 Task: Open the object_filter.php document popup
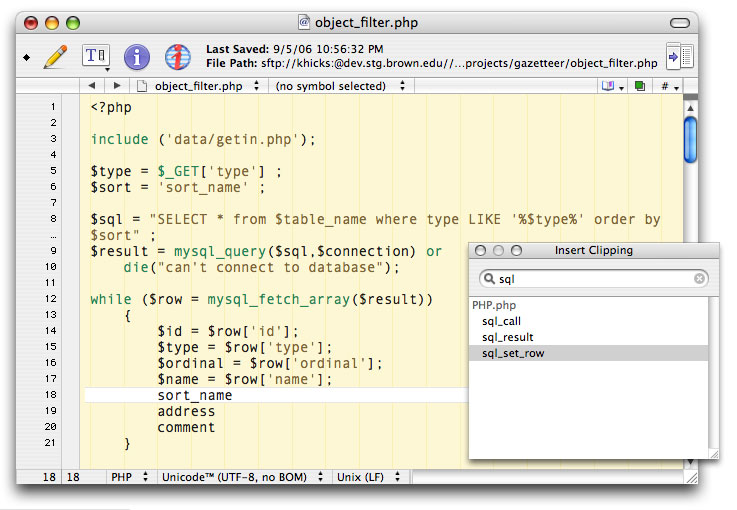197,86
